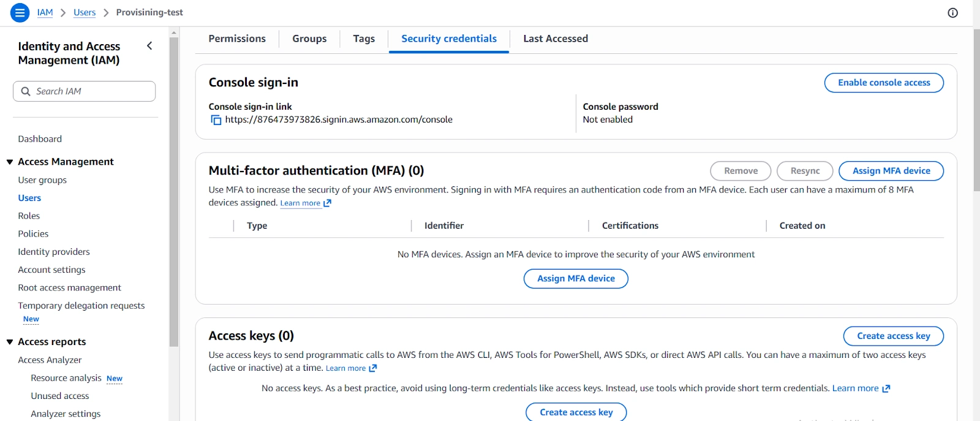
Task: Open Analyzer settings in the sidebar
Action: click(x=66, y=414)
